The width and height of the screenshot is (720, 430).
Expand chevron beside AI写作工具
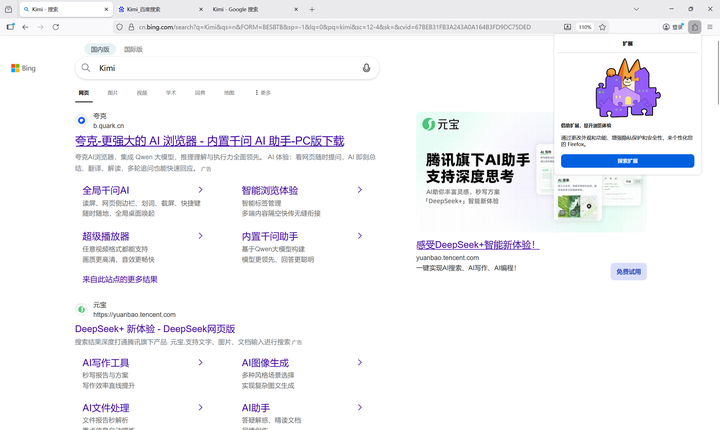click(x=200, y=362)
